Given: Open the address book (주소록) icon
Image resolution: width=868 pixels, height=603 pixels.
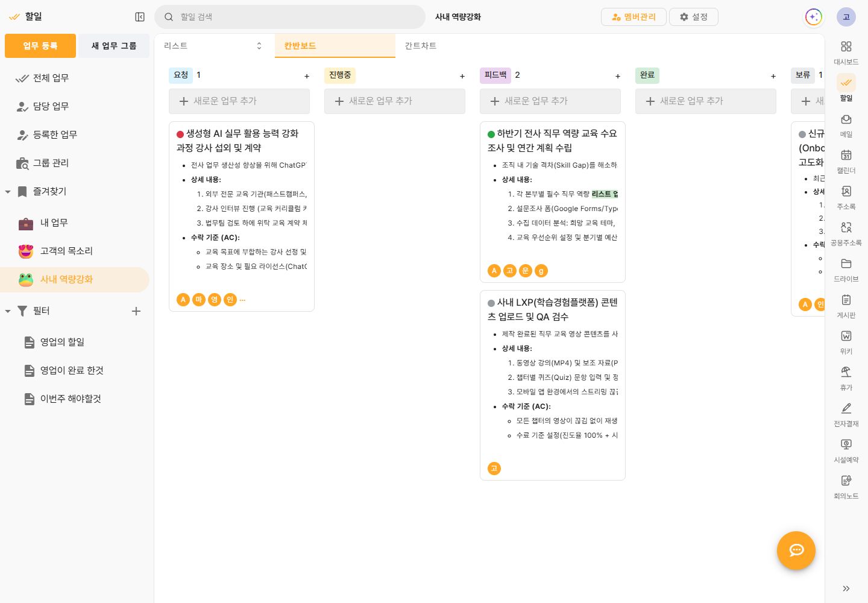Looking at the screenshot, I should 846,191.
